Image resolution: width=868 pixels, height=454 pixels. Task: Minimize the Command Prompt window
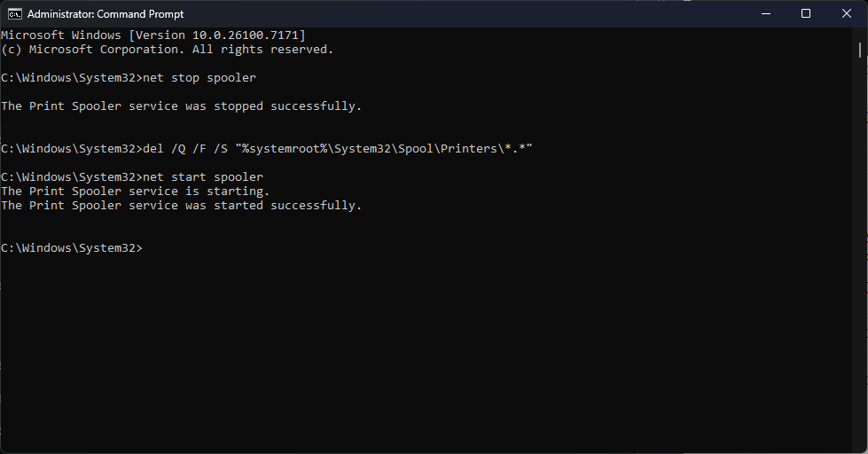(763, 13)
